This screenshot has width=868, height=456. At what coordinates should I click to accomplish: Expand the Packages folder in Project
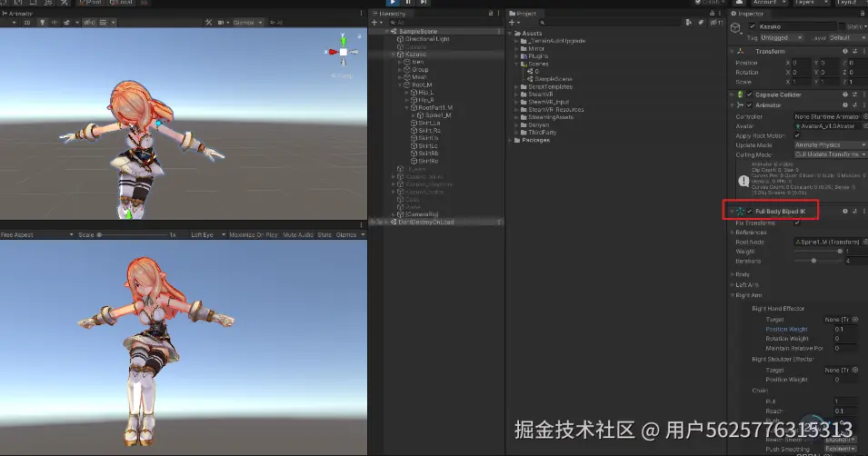coord(511,141)
